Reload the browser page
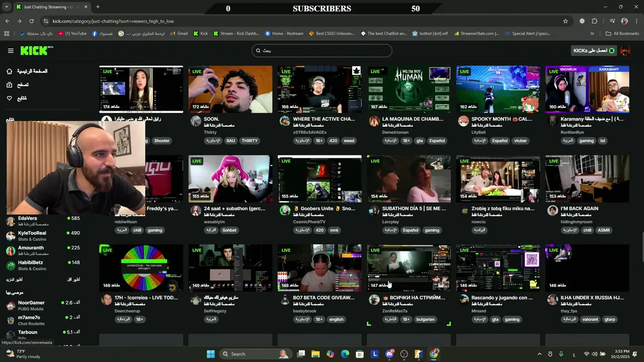 tap(31, 21)
